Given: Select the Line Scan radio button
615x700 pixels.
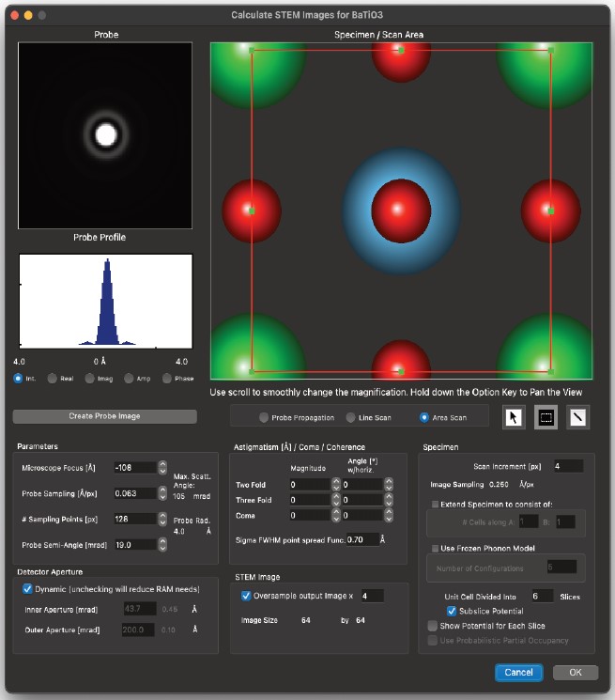Looking at the screenshot, I should [x=351, y=417].
